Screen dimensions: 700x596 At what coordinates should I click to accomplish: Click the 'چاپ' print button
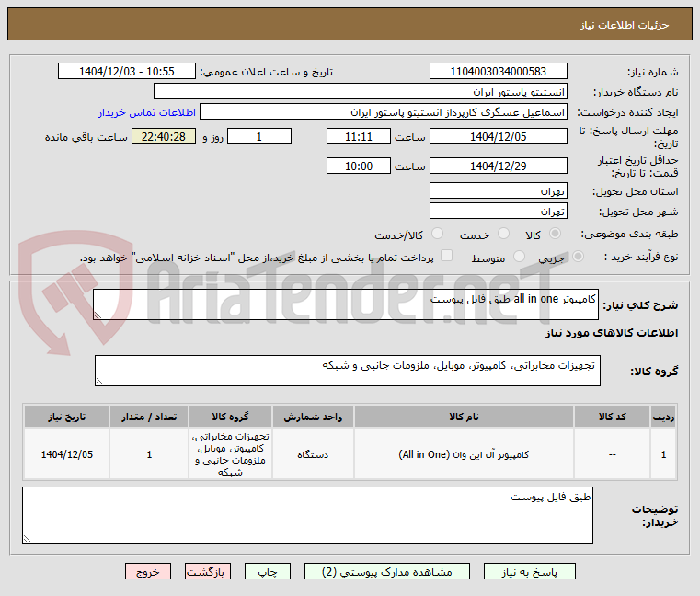268,571
